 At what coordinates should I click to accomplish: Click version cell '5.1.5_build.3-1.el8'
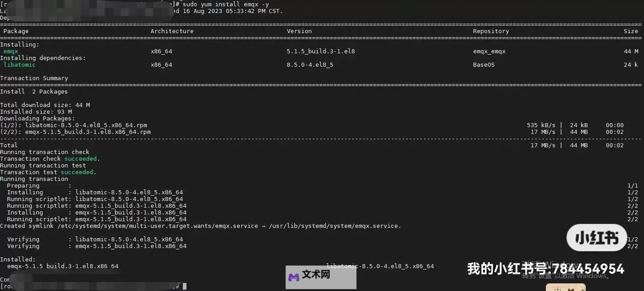[x=321, y=51]
